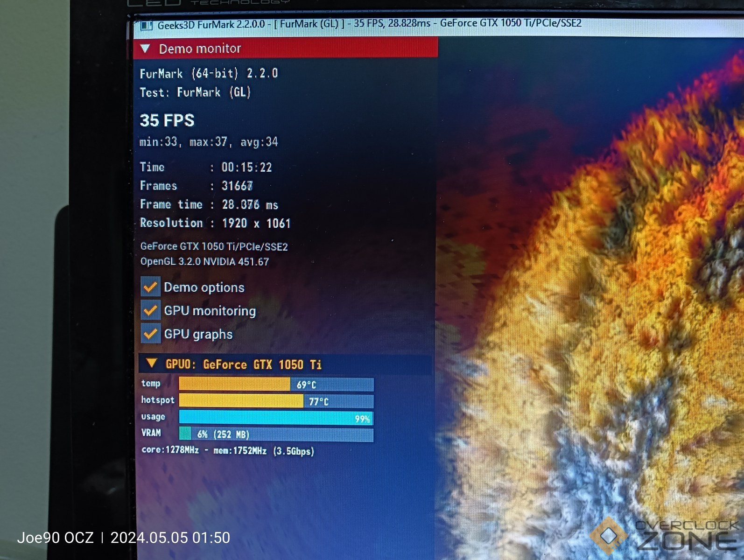The width and height of the screenshot is (744, 560).
Task: Click the core:1278MHz mem:1752MHz clock line
Action: (228, 450)
